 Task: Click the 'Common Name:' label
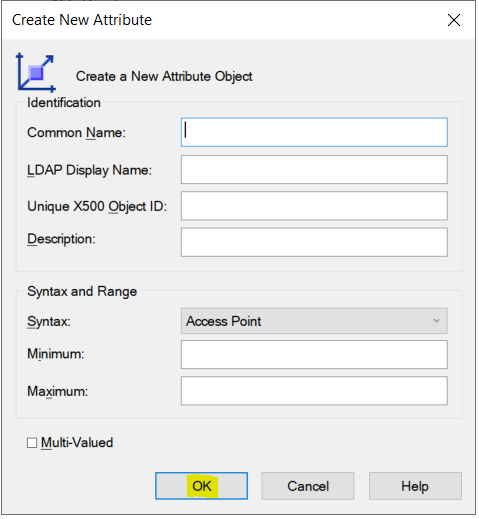pos(76,133)
